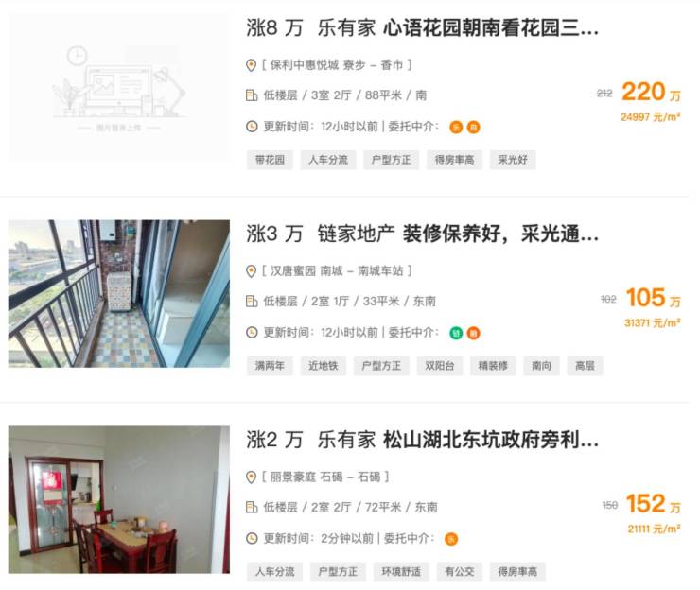Select the 环境舒适 tag

pyautogui.click(x=401, y=572)
